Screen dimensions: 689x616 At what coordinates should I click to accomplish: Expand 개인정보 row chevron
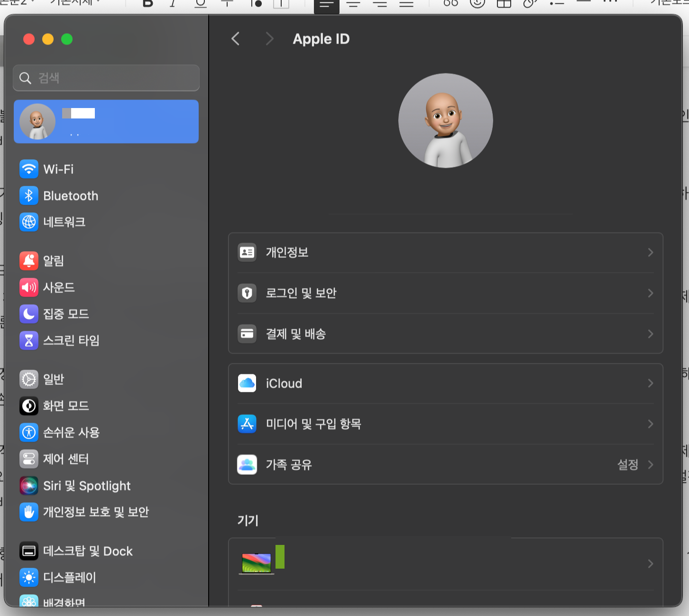point(651,253)
